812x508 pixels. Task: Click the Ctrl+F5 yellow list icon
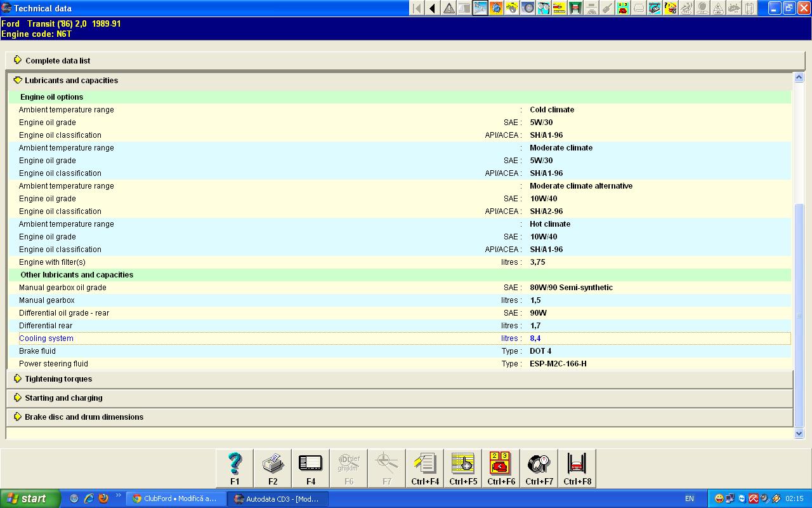pos(463,468)
